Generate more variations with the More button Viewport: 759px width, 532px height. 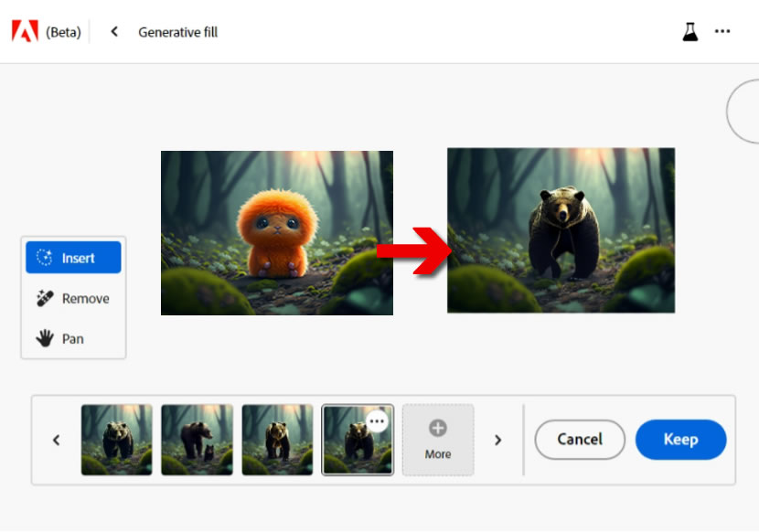438,440
